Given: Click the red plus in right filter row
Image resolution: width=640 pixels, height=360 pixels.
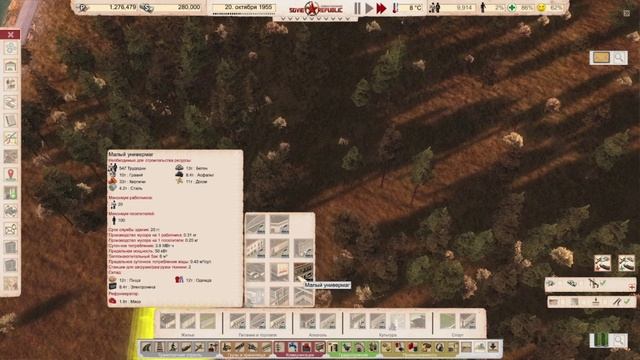Looking at the screenshot, I should click(x=631, y=287).
